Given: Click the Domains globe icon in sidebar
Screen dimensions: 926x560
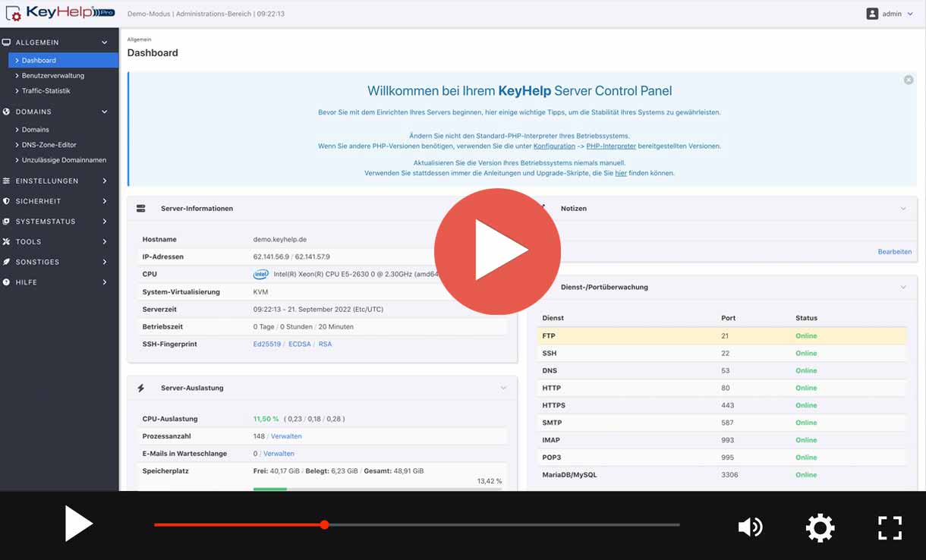Looking at the screenshot, I should click(7, 112).
